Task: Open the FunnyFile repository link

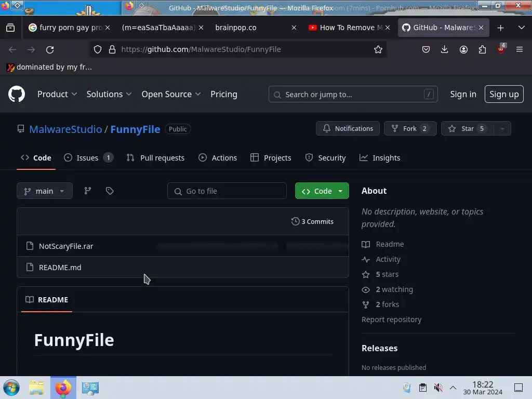Action: [135, 129]
